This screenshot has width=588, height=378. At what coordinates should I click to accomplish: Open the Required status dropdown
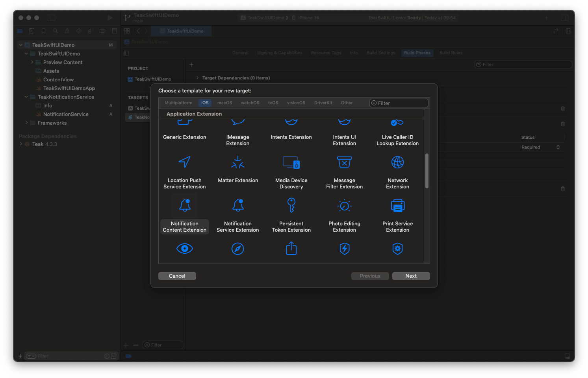(x=541, y=147)
